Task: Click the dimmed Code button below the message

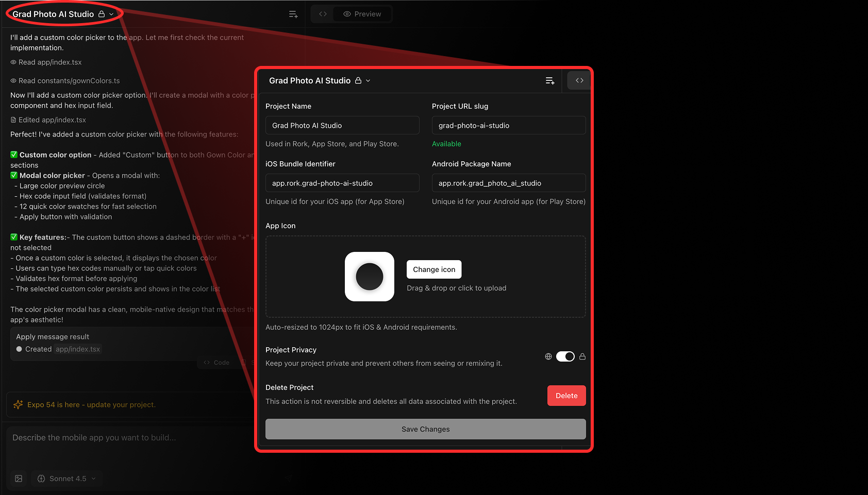Action: click(x=217, y=363)
